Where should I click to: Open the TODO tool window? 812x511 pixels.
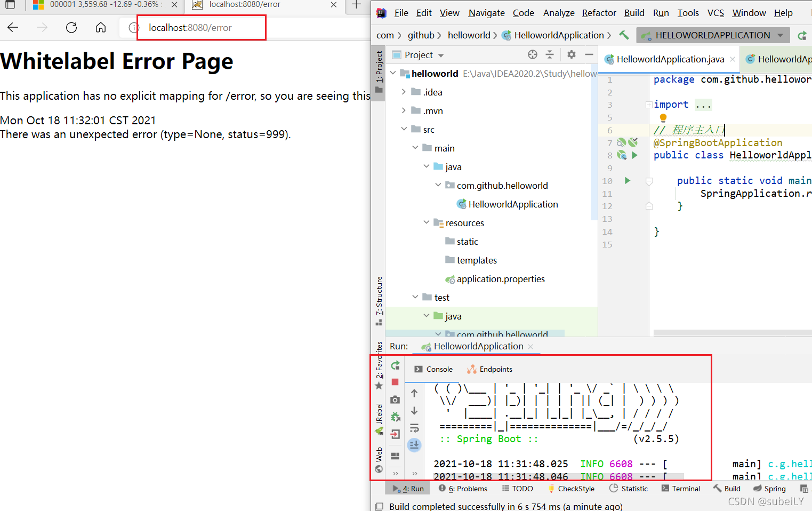pos(517,489)
